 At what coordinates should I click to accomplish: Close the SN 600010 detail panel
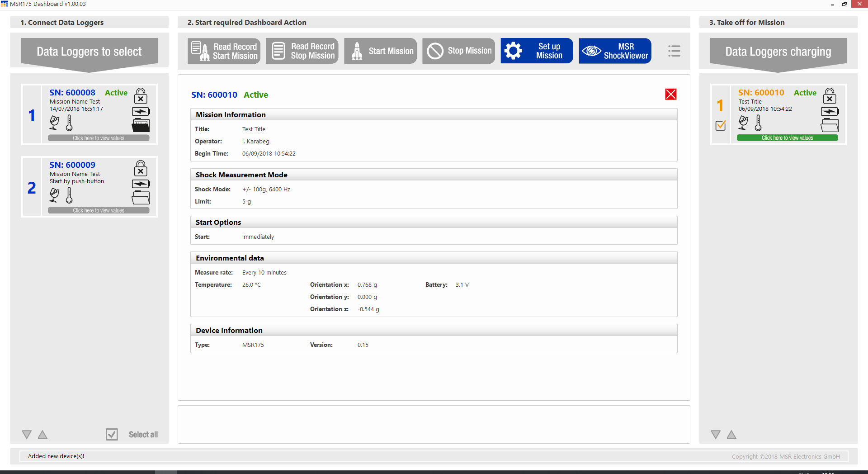click(x=671, y=94)
